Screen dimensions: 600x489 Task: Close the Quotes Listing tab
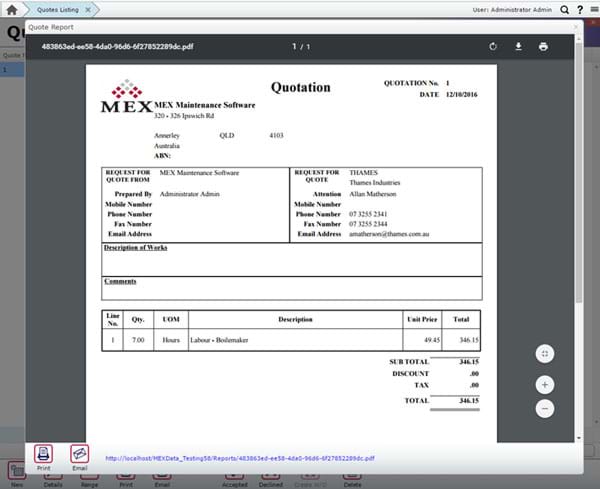point(88,10)
